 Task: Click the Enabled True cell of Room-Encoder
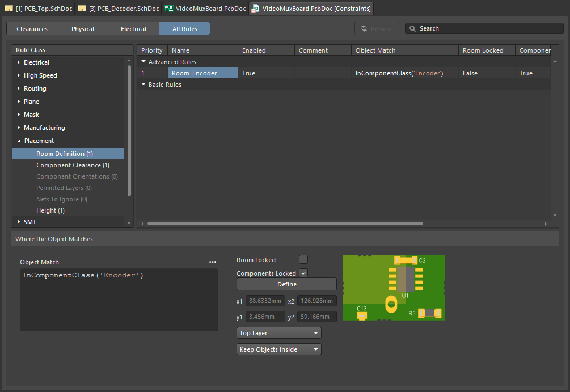[266, 73]
